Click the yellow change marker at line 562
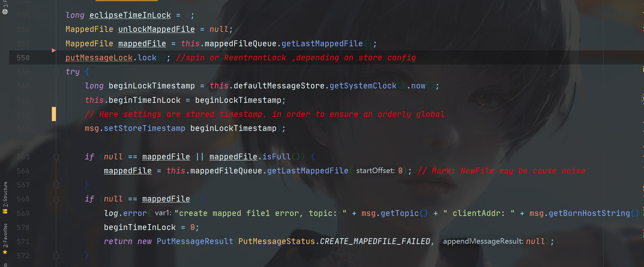The width and height of the screenshot is (644, 267). [54, 114]
